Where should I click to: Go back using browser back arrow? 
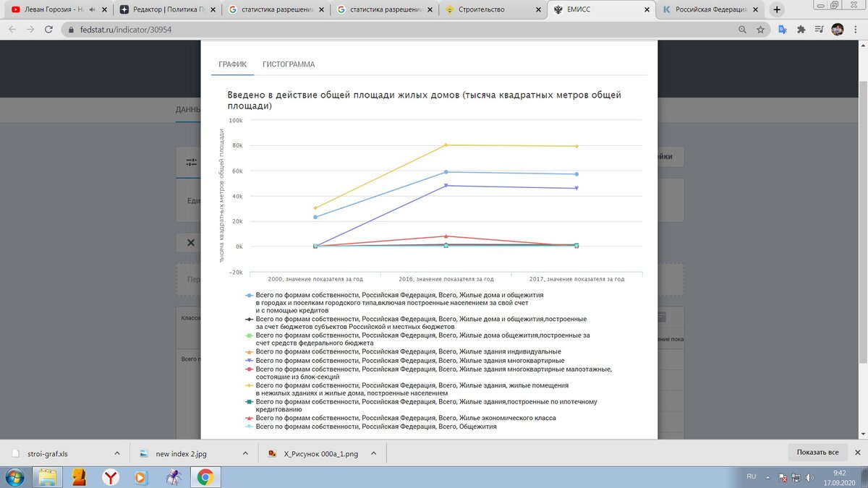13,30
